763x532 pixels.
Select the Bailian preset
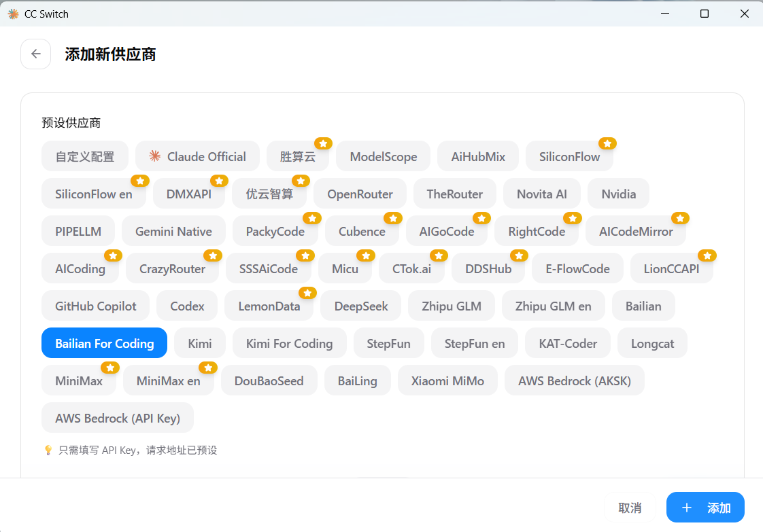643,306
